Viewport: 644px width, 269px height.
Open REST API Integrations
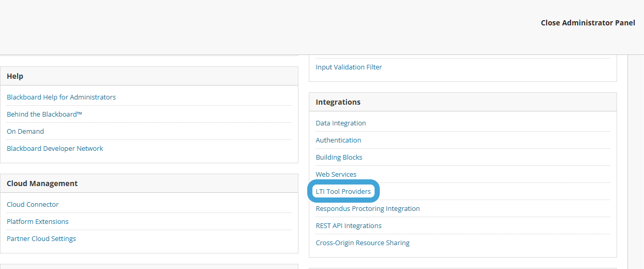click(x=349, y=225)
